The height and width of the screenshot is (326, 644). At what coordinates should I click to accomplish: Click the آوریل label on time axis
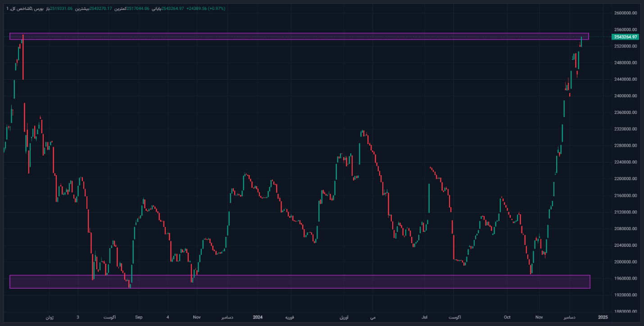344,317
